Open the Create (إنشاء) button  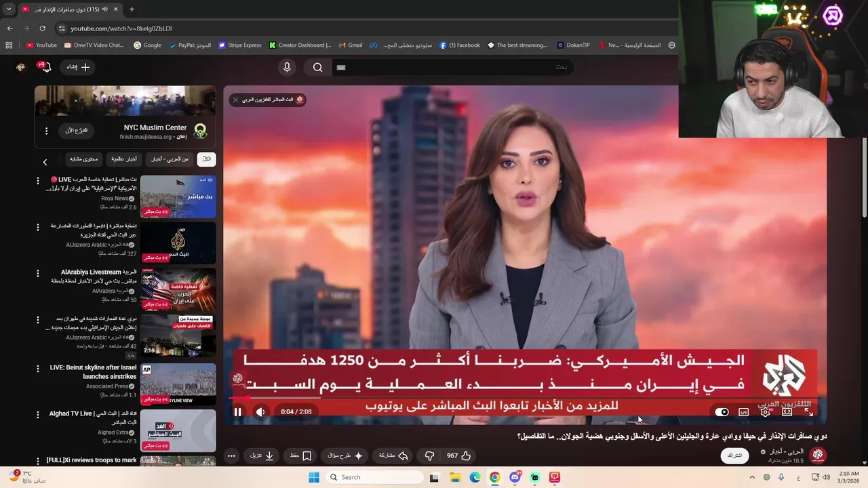[78, 67]
